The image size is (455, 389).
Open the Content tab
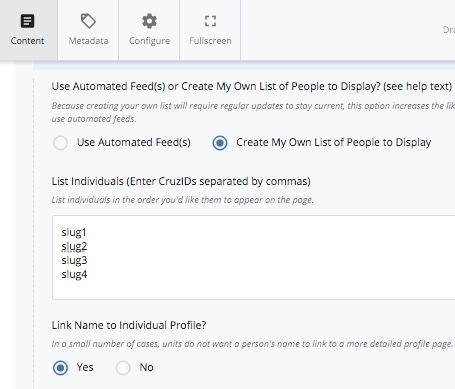tap(28, 30)
